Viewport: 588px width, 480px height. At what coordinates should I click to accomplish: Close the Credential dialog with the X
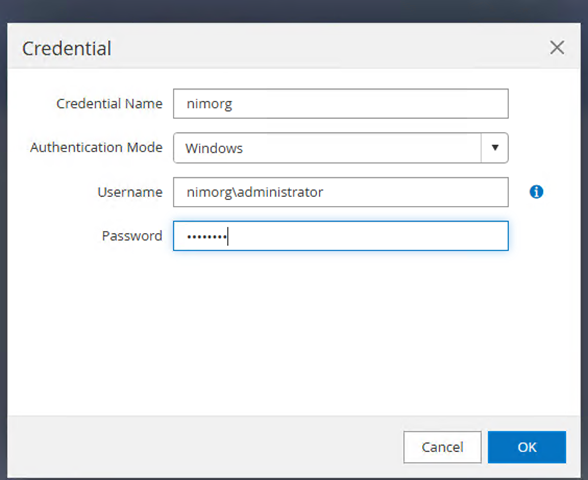click(x=557, y=48)
